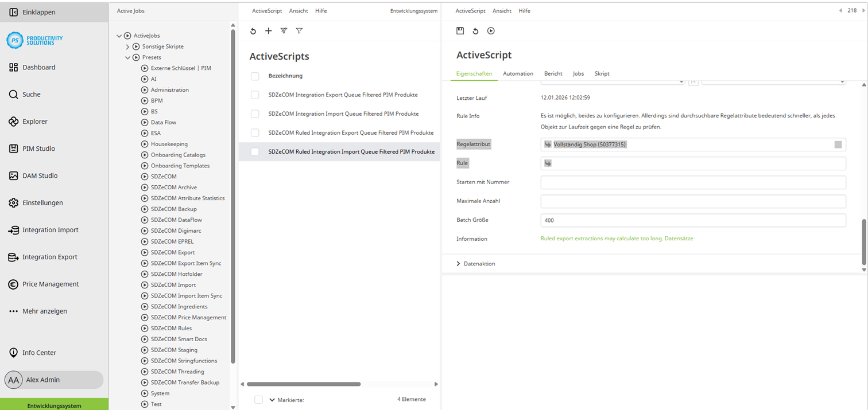The image size is (868, 410).
Task: Expand the Datenaktion section
Action: (x=457, y=263)
